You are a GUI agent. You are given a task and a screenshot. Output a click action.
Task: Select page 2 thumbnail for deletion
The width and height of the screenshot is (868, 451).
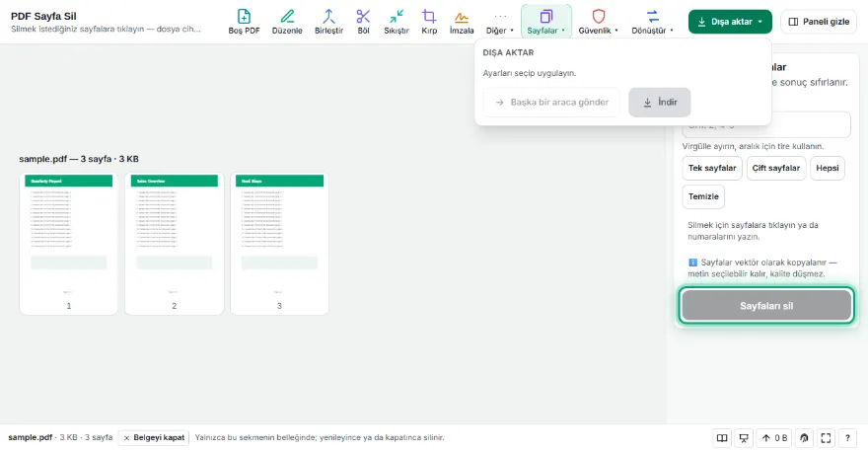pos(175,244)
